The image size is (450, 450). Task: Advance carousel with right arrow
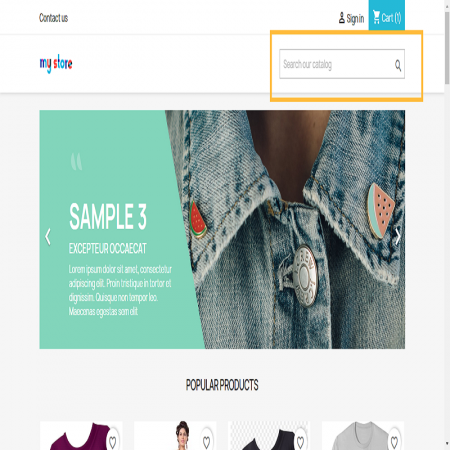(x=398, y=237)
